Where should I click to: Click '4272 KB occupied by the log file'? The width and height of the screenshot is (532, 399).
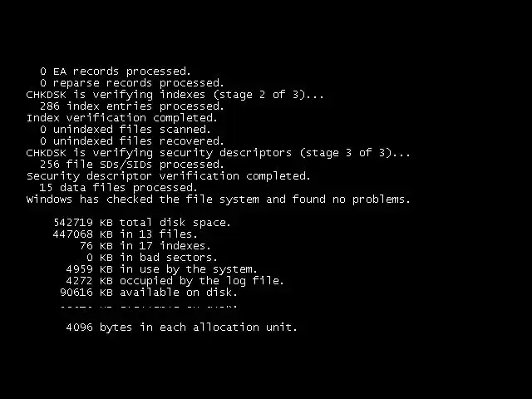point(175,281)
